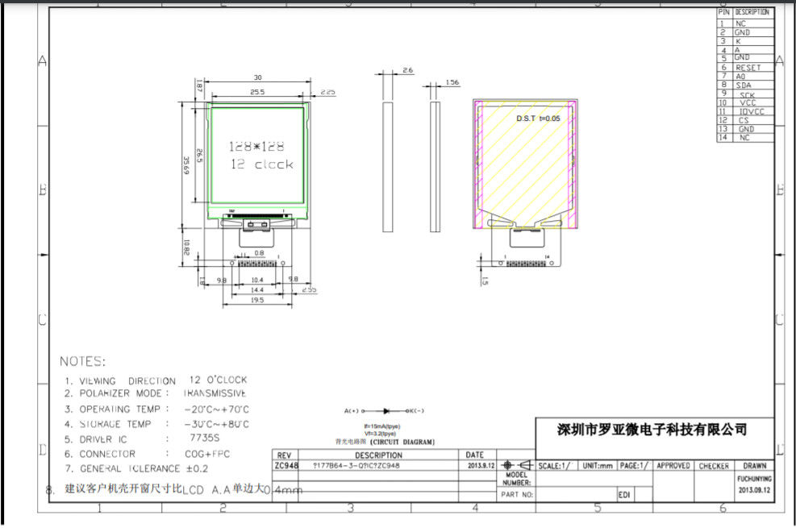The width and height of the screenshot is (796, 532).
Task: Click the Chinese company name in title block
Action: [653, 430]
